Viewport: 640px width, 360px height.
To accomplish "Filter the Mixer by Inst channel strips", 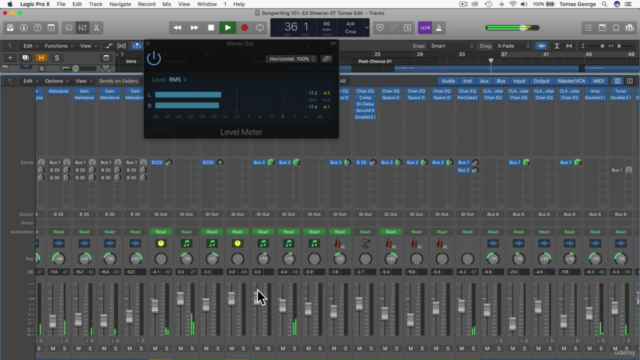I will pyautogui.click(x=467, y=81).
